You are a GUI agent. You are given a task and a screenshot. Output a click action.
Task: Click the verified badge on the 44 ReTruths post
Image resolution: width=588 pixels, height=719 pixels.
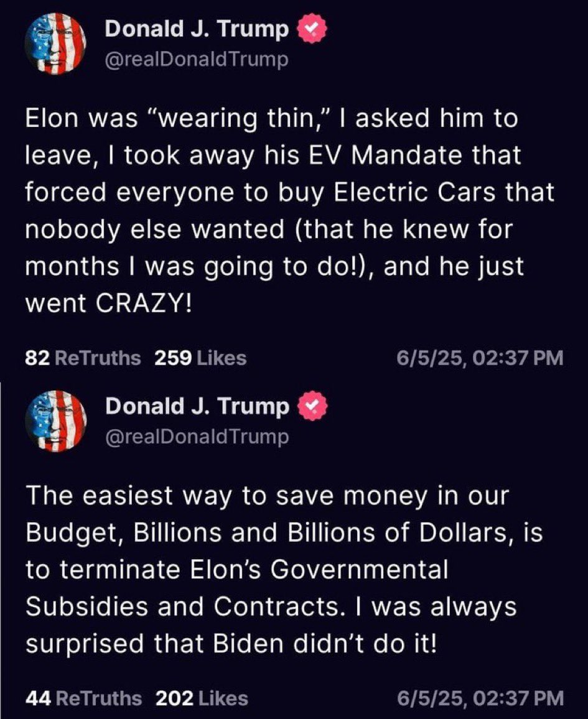309,407
